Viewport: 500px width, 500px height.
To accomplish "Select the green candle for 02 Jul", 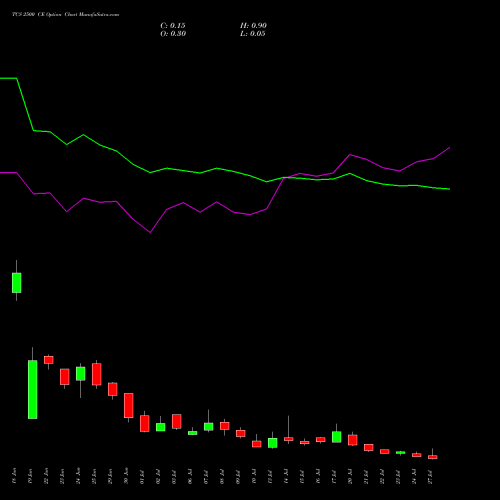I will (161, 427).
